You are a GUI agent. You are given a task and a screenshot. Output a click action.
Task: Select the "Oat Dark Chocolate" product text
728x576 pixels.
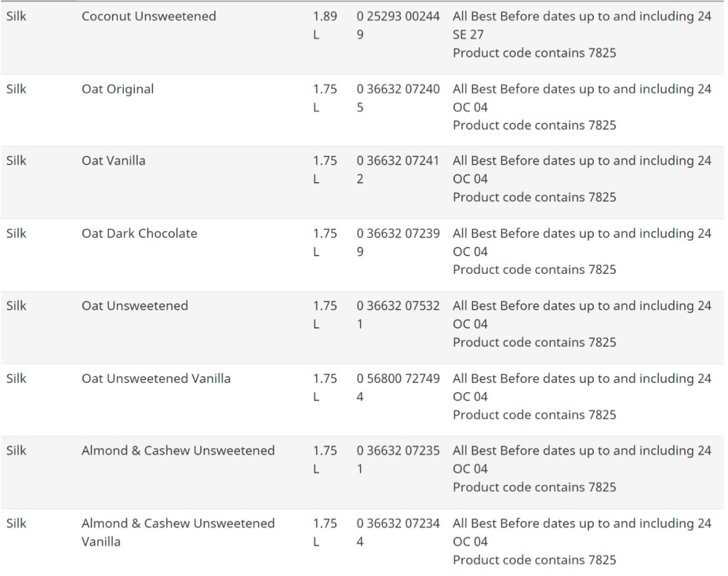click(x=140, y=233)
